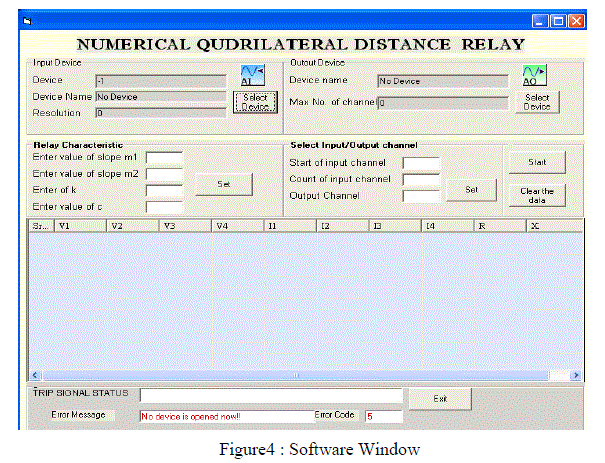The width and height of the screenshot is (605, 463).
Task: Click the Trip Signal Status text box
Action: pyautogui.click(x=270, y=396)
